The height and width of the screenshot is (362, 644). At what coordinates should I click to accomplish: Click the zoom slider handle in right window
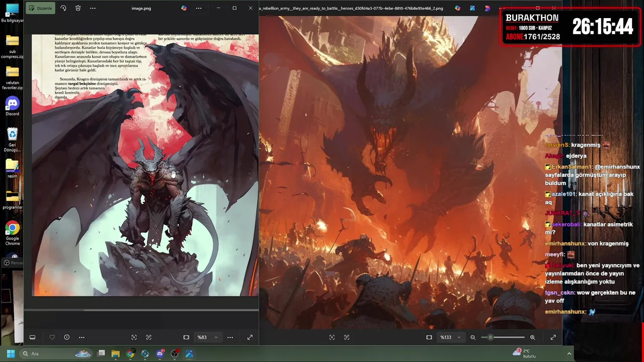coord(491,337)
